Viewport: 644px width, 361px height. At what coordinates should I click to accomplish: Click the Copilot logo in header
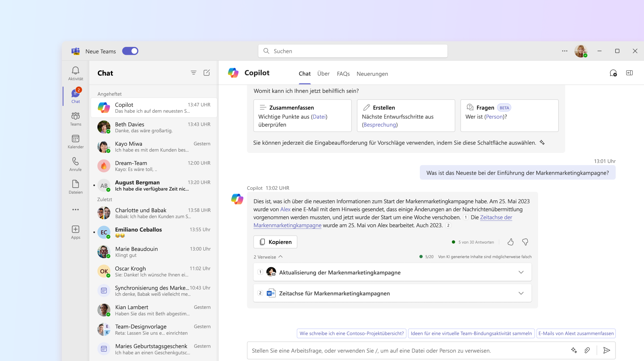[x=233, y=73]
